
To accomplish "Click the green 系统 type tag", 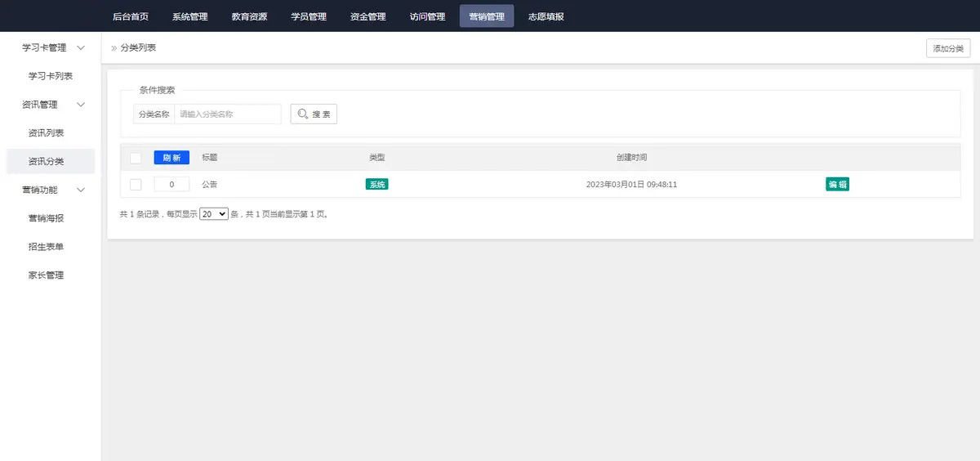I will point(376,185).
